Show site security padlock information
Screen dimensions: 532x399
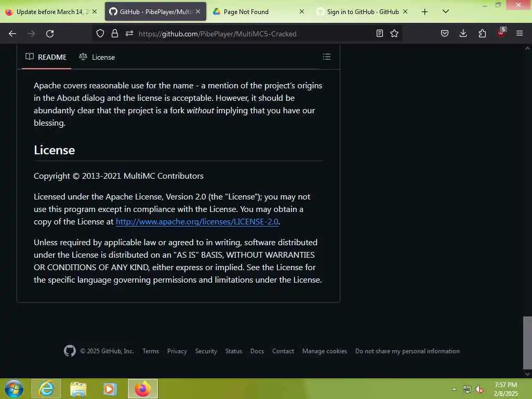tap(115, 34)
